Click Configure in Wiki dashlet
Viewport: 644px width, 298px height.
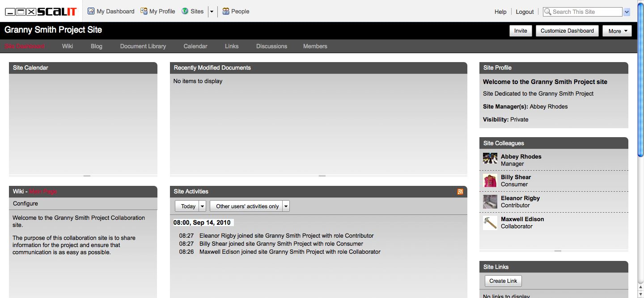pos(25,203)
